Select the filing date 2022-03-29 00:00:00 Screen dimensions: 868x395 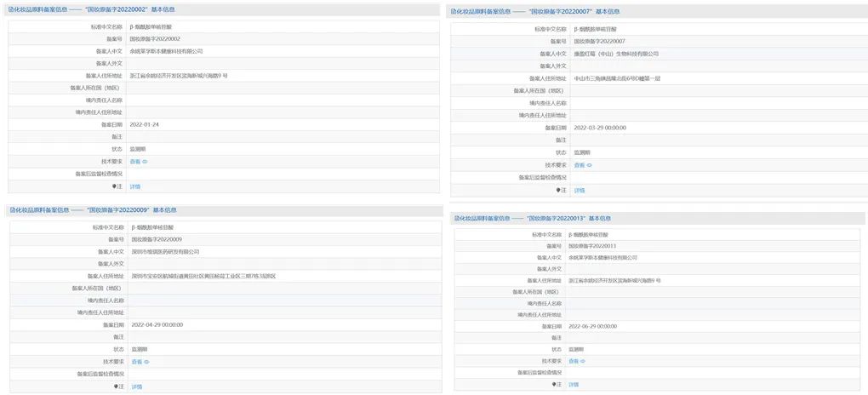pyautogui.click(x=600, y=127)
